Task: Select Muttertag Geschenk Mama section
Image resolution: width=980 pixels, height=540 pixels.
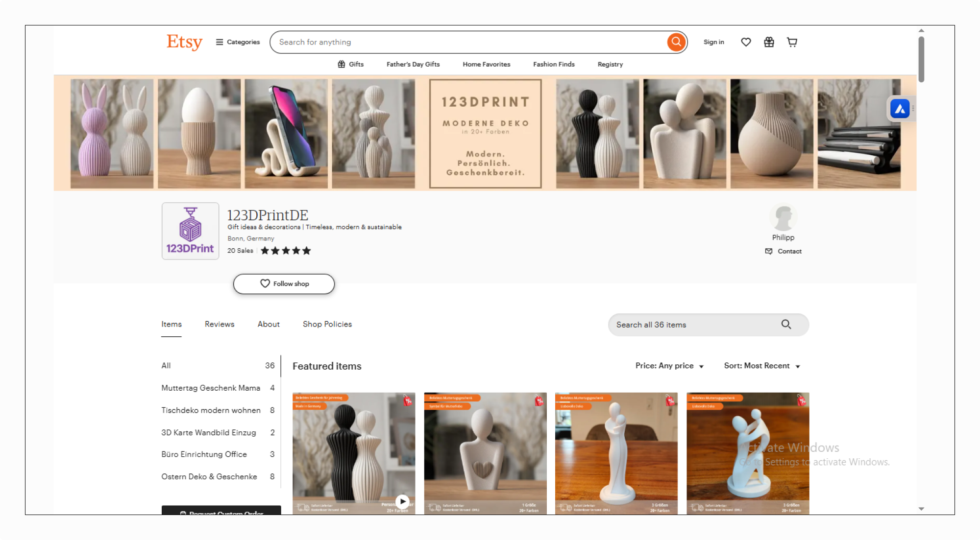Action: (x=218, y=388)
